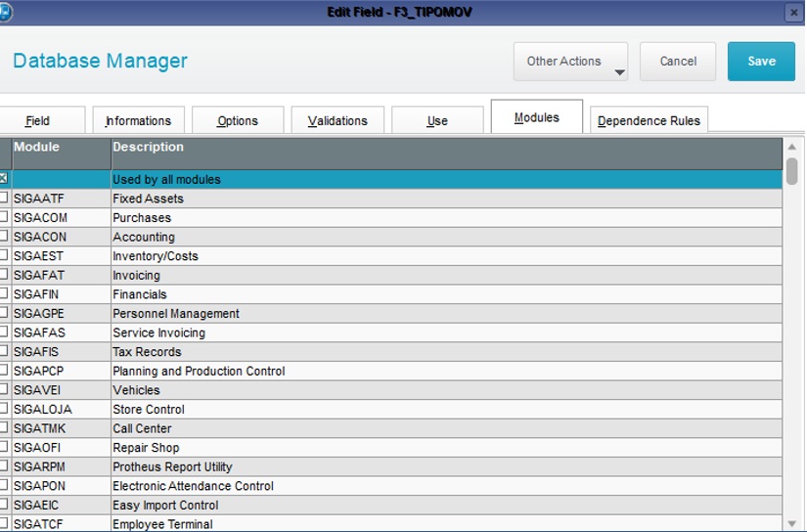The image size is (807, 532).
Task: Click the Service Invoicing description
Action: point(159,332)
